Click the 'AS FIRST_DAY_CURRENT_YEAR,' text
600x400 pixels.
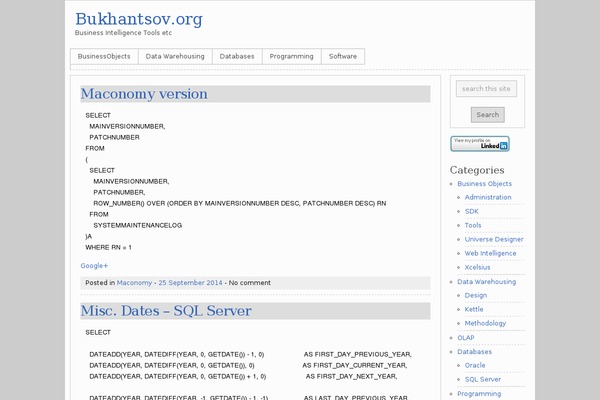coord(355,366)
